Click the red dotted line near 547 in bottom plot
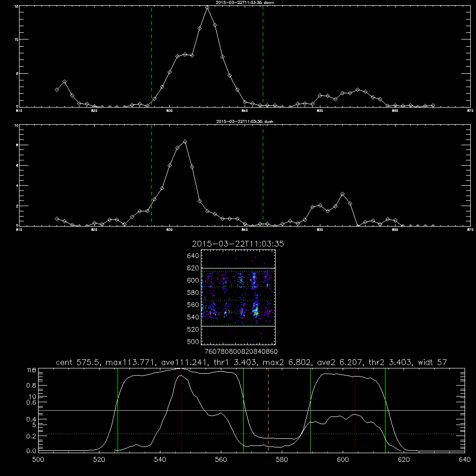Viewport: 476px width, 476px height. 181,410
